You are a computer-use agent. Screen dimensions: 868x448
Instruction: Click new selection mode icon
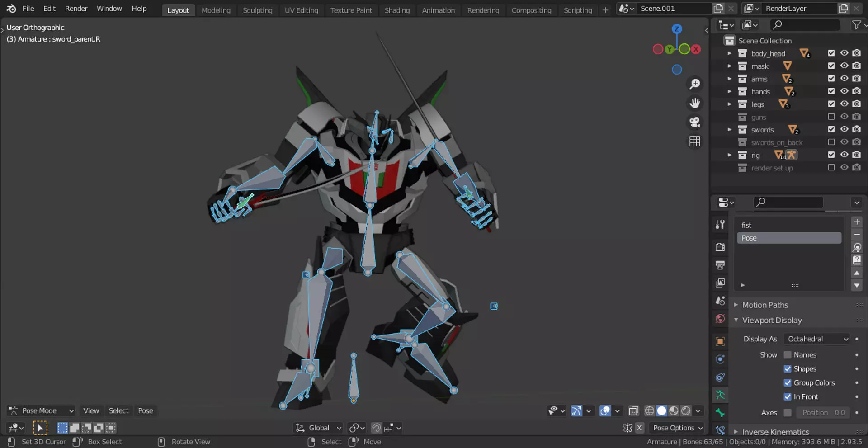click(62, 428)
